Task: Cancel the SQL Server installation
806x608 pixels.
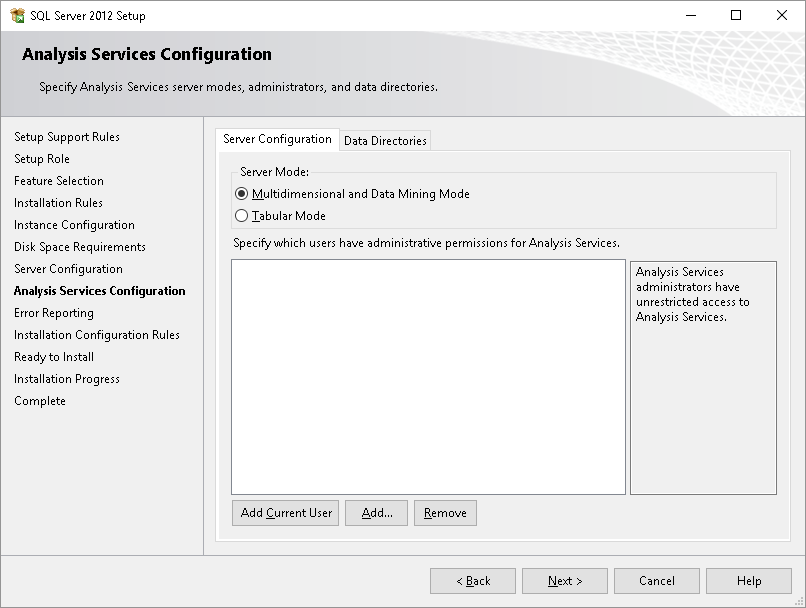Action: (657, 581)
